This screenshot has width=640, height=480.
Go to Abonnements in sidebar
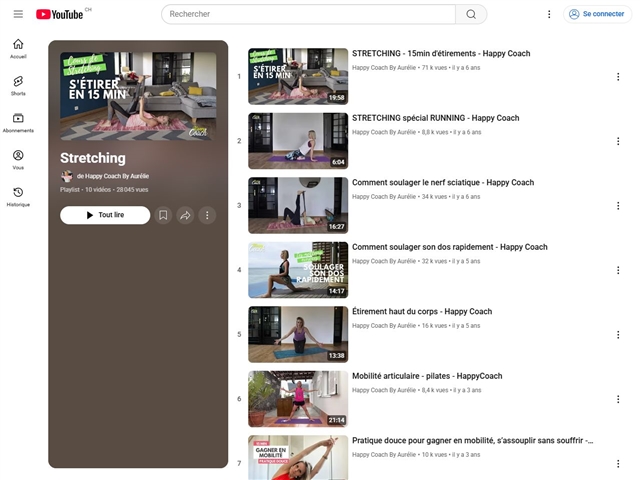coord(18,122)
